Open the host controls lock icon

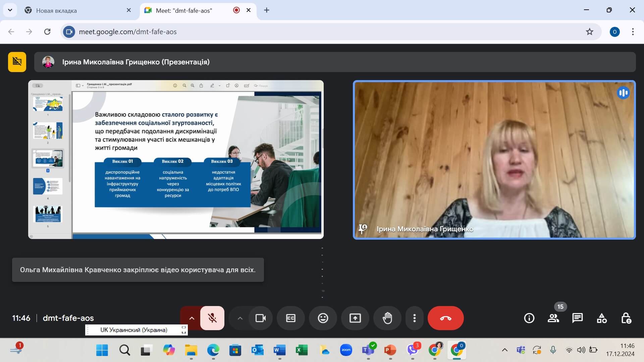(626, 318)
